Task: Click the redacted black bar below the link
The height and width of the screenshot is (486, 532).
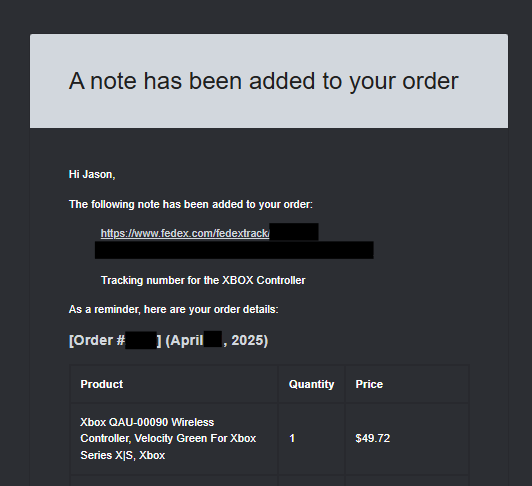Action: point(234,250)
